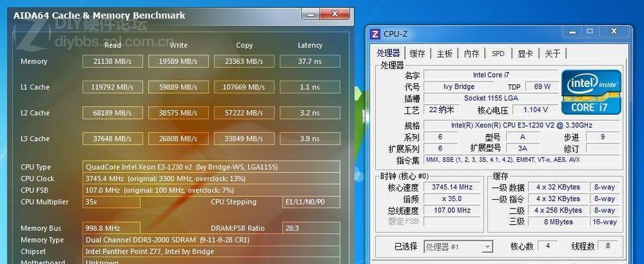644x264 pixels.
Task: Click the Memory Bus 998.8 MHz field
Action: point(112,228)
